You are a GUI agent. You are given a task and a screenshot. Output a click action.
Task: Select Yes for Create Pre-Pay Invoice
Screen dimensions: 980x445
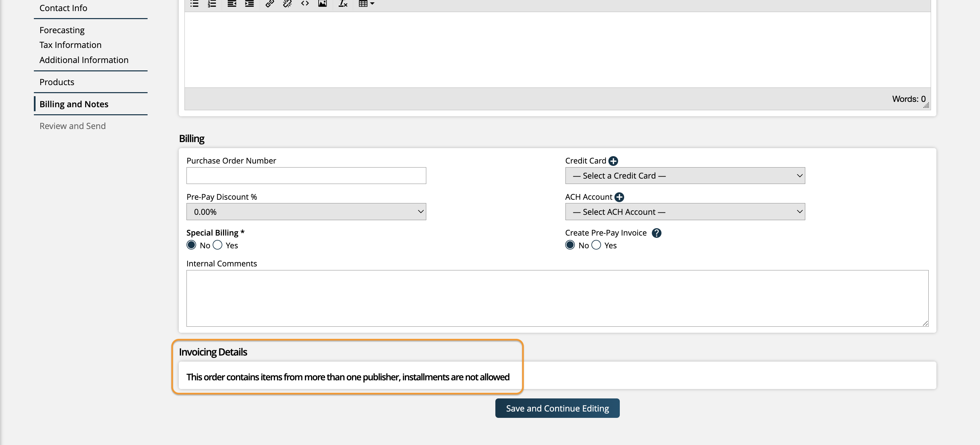point(596,245)
